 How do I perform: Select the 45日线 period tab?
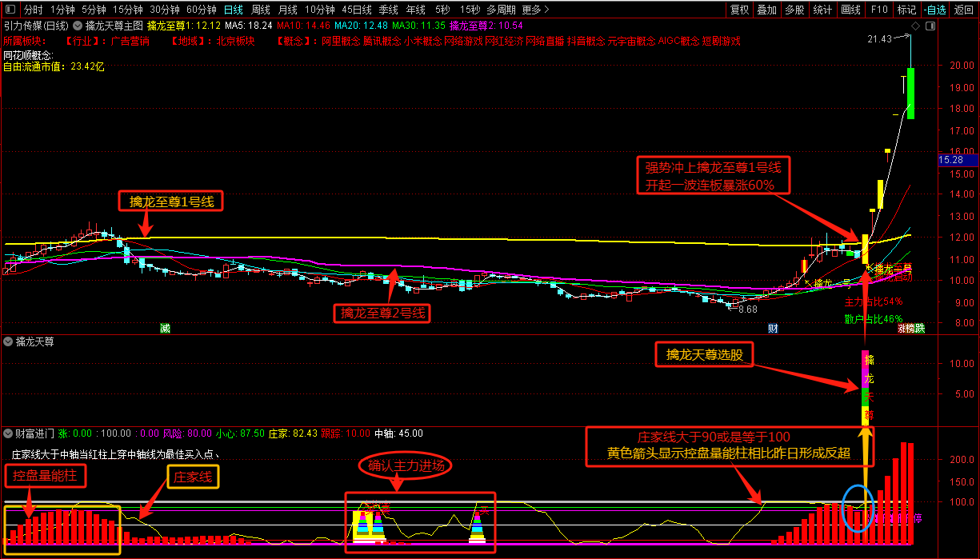tap(357, 10)
